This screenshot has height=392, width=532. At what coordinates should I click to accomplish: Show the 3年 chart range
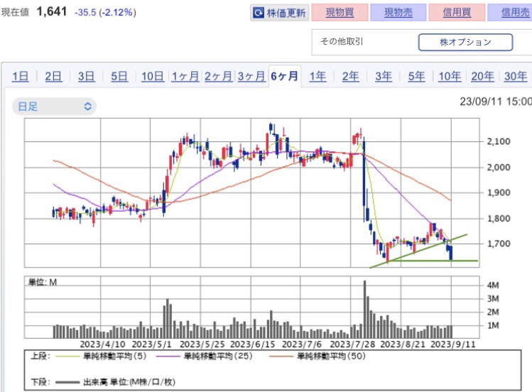tap(384, 76)
